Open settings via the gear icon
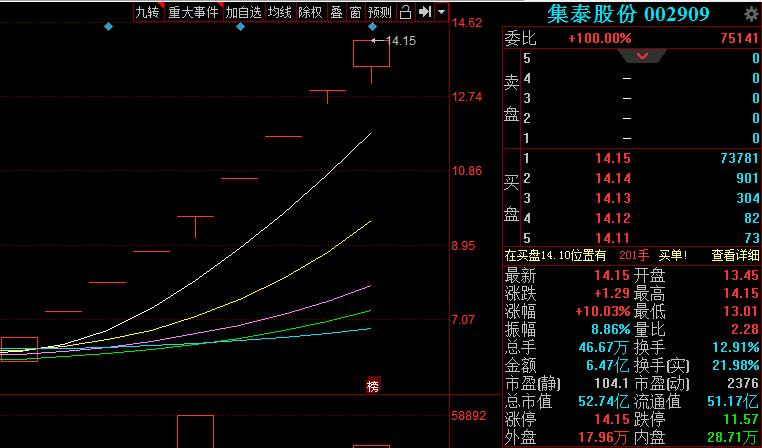The image size is (762, 448). click(x=751, y=14)
